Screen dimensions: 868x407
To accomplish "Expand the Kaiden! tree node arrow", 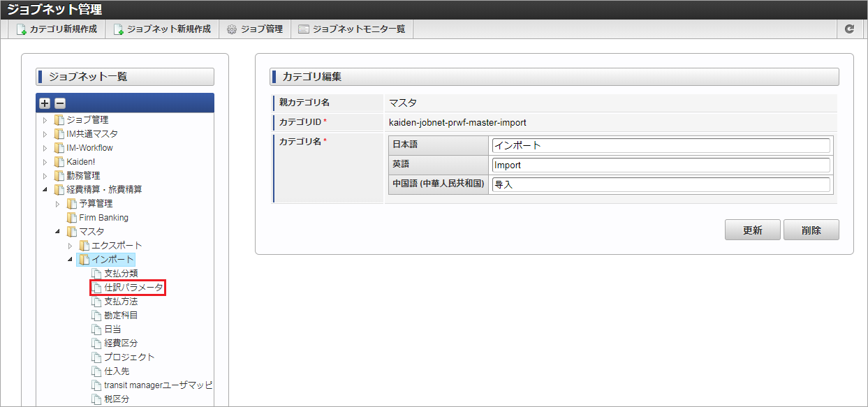I will [x=45, y=162].
